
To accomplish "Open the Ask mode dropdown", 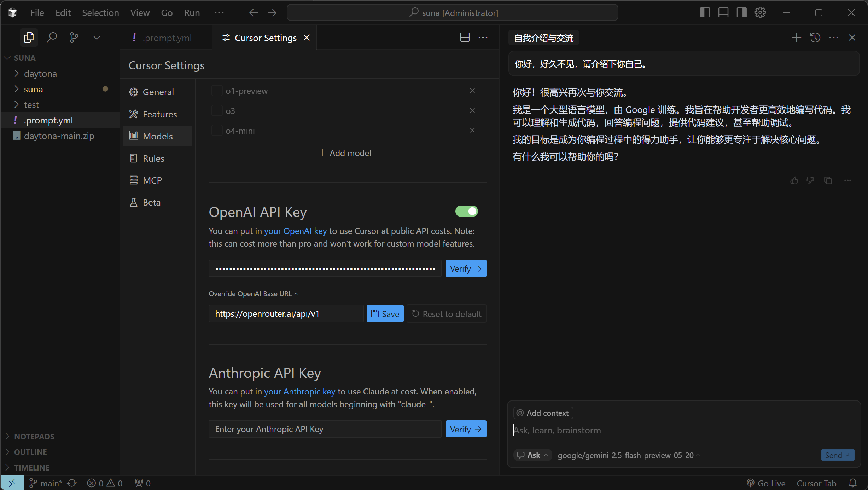I will point(533,455).
